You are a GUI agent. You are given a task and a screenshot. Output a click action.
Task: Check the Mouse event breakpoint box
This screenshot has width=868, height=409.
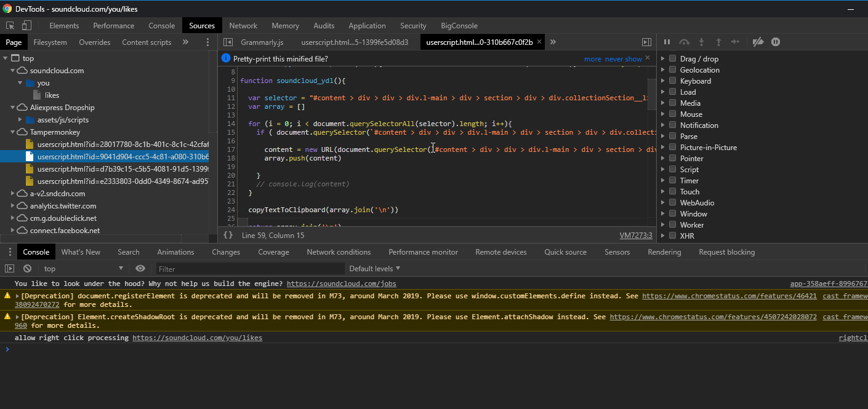click(672, 114)
